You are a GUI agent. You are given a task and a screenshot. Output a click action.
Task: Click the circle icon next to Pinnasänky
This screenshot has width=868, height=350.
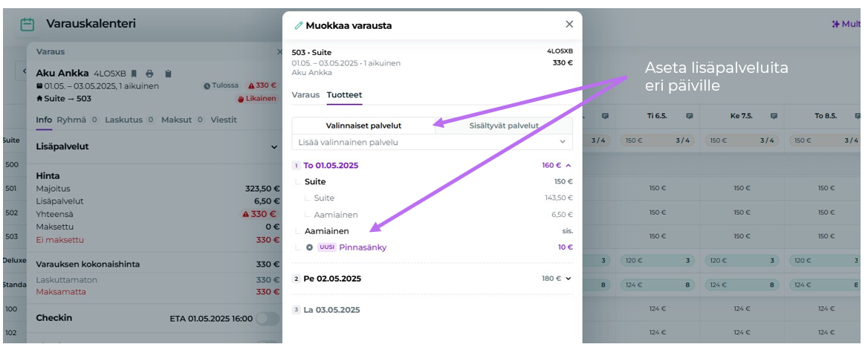[309, 247]
